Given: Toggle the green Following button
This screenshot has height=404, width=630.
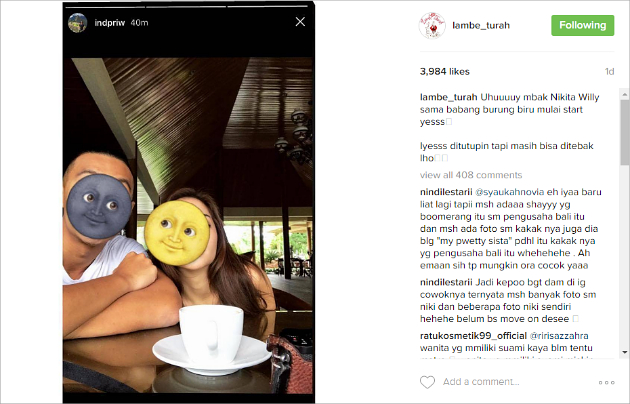Looking at the screenshot, I should click(x=583, y=25).
